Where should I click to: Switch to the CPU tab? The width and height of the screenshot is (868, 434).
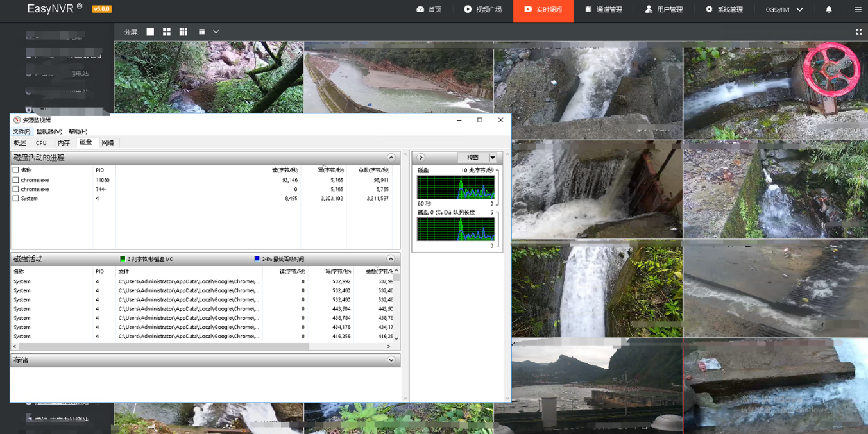coord(41,143)
